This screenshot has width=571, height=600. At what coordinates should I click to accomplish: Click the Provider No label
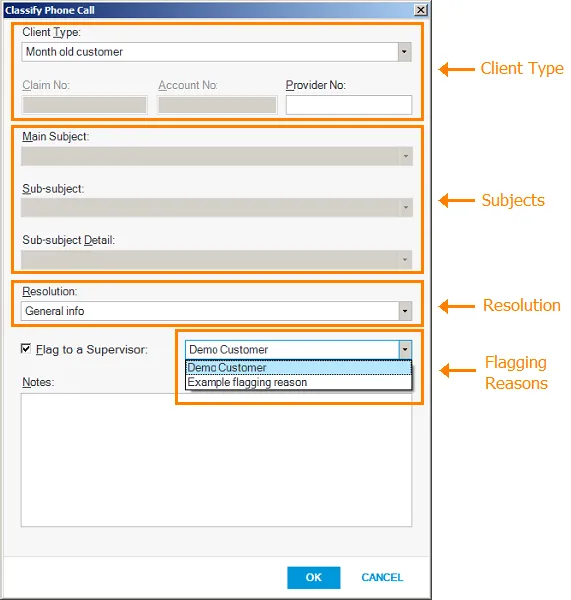click(315, 85)
